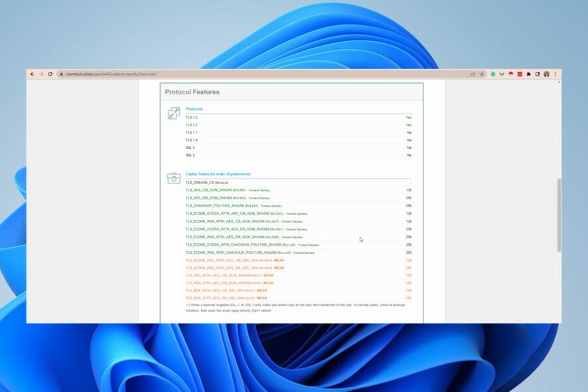Select the SSL 3 protocol row
The width and height of the screenshot is (588, 392).
click(x=299, y=147)
